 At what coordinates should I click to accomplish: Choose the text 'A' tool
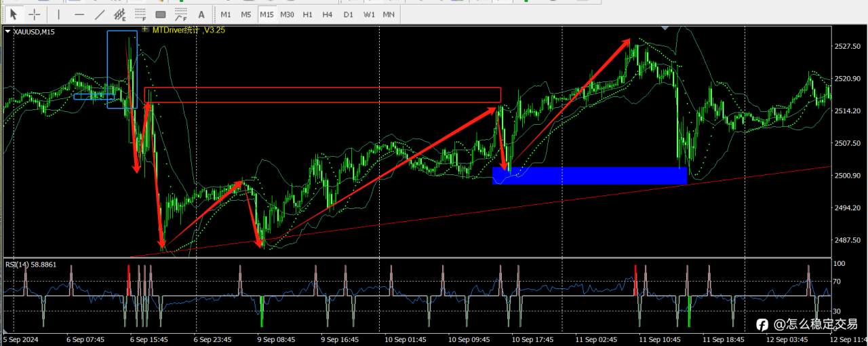click(201, 14)
